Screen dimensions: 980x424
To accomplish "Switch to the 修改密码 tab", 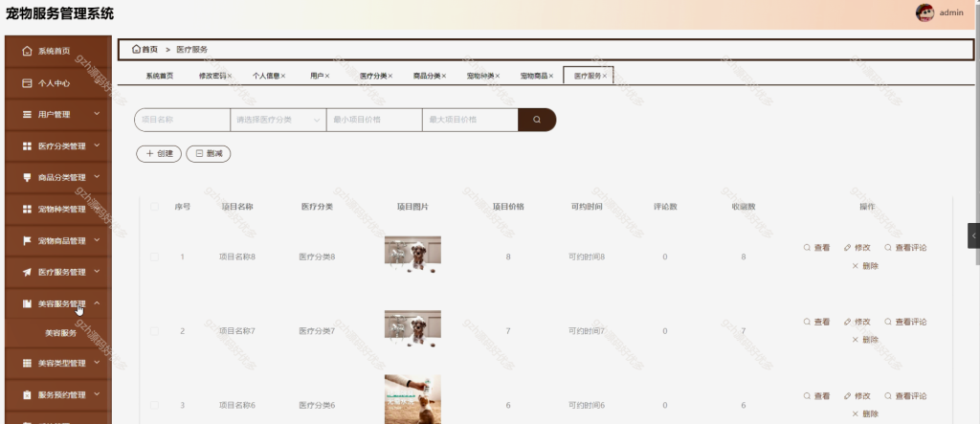I will coord(212,76).
